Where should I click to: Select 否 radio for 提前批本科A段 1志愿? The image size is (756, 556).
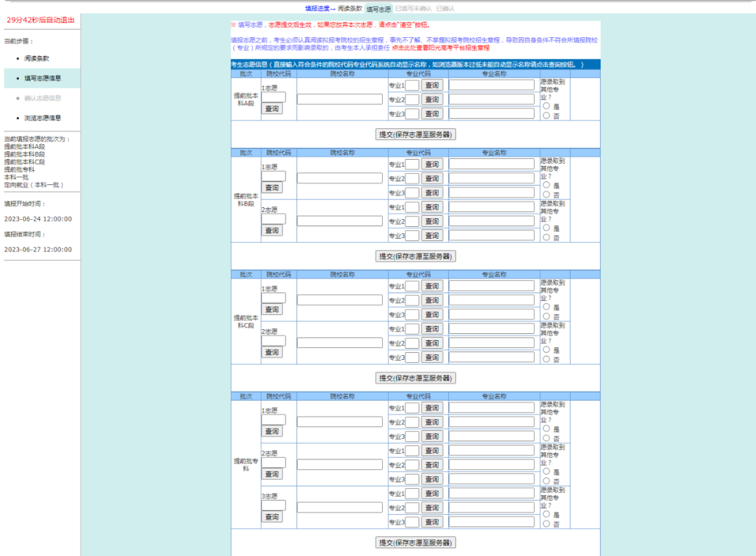pos(546,116)
